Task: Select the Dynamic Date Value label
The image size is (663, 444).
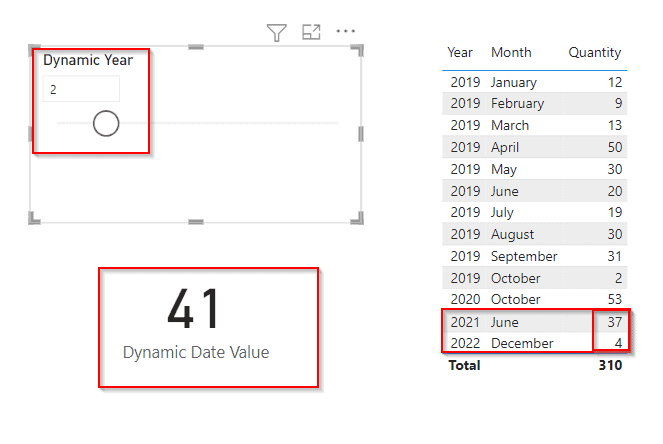Action: tap(196, 352)
